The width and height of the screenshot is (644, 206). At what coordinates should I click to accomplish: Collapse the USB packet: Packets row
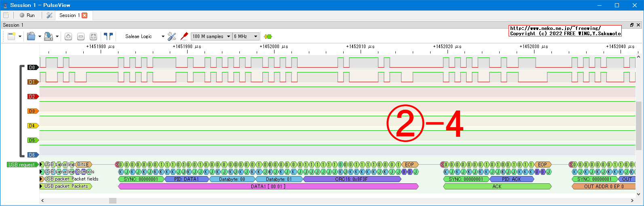tap(42, 187)
